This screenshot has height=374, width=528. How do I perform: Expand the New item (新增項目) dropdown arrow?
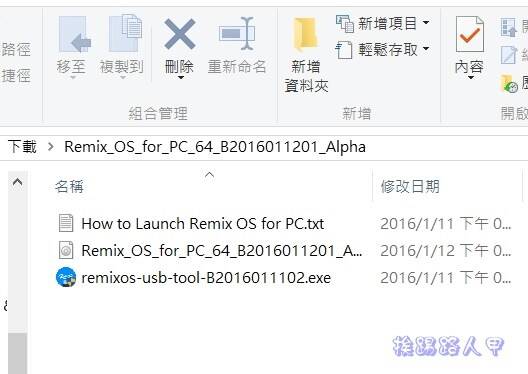pyautogui.click(x=426, y=23)
